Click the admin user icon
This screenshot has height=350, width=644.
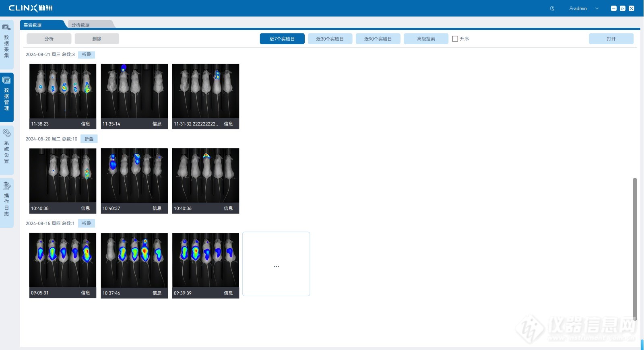click(x=571, y=8)
